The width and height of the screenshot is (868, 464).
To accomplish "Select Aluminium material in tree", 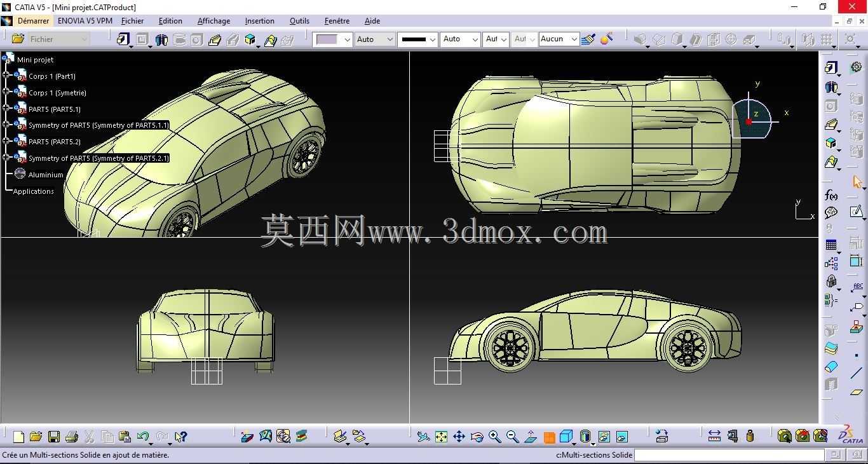I will (46, 175).
